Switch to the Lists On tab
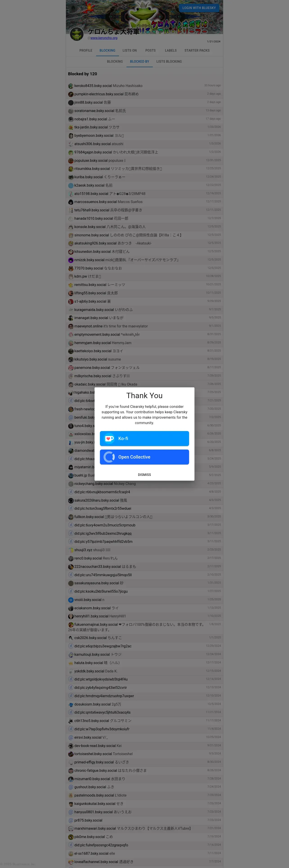This screenshot has width=289, height=868. [129, 50]
